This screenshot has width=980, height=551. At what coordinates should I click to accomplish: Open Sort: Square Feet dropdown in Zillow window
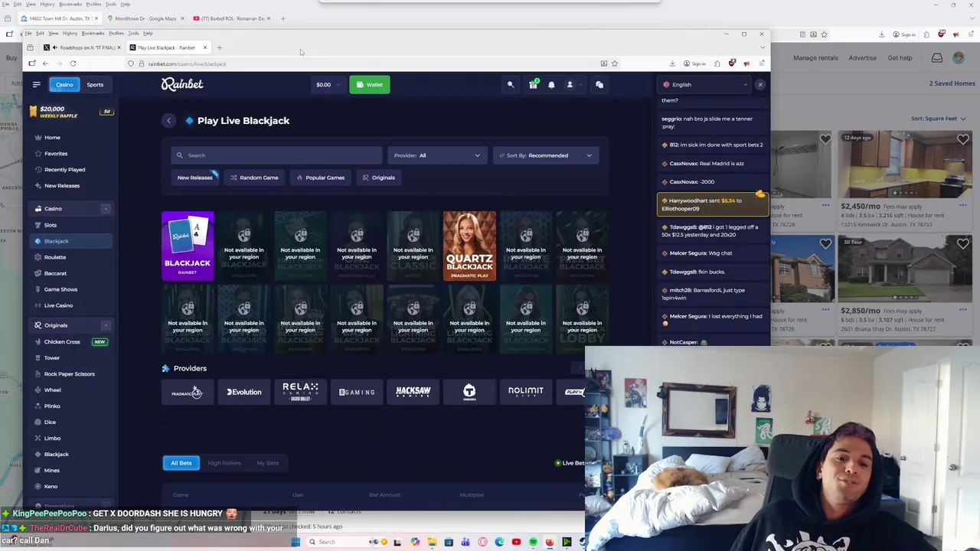tap(939, 119)
